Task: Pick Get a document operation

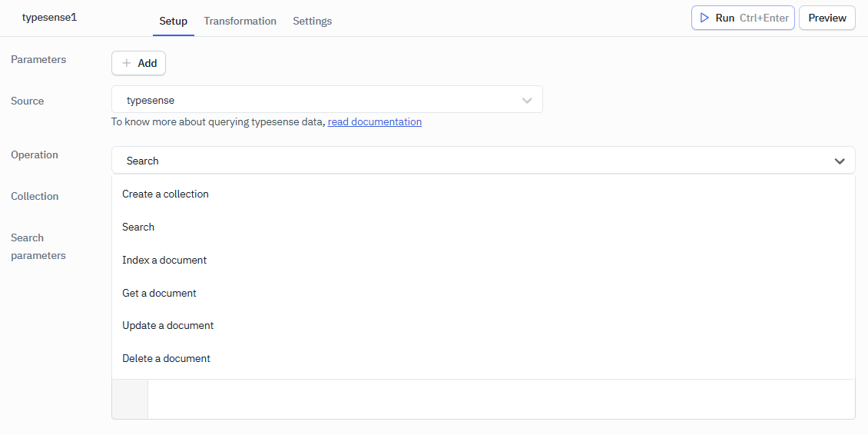Action: [483, 293]
